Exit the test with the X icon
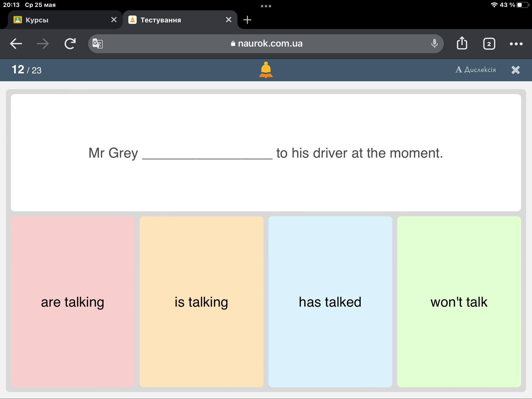 515,70
